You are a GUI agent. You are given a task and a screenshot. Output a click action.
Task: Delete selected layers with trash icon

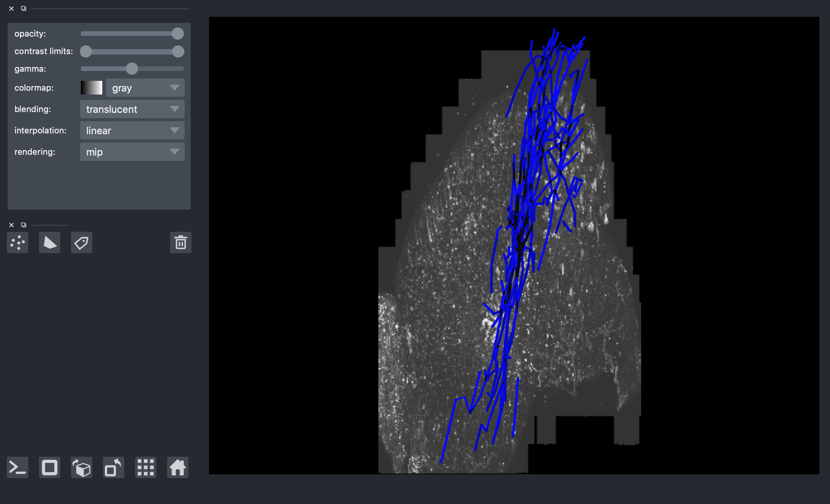(x=181, y=242)
